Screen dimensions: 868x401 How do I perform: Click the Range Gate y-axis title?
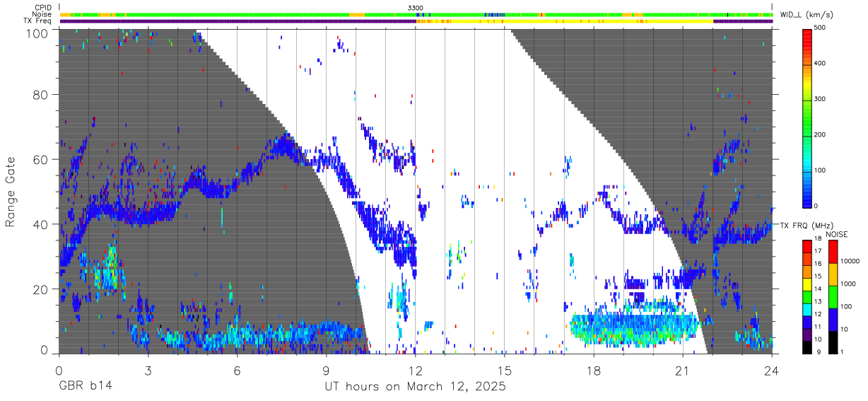(11, 191)
